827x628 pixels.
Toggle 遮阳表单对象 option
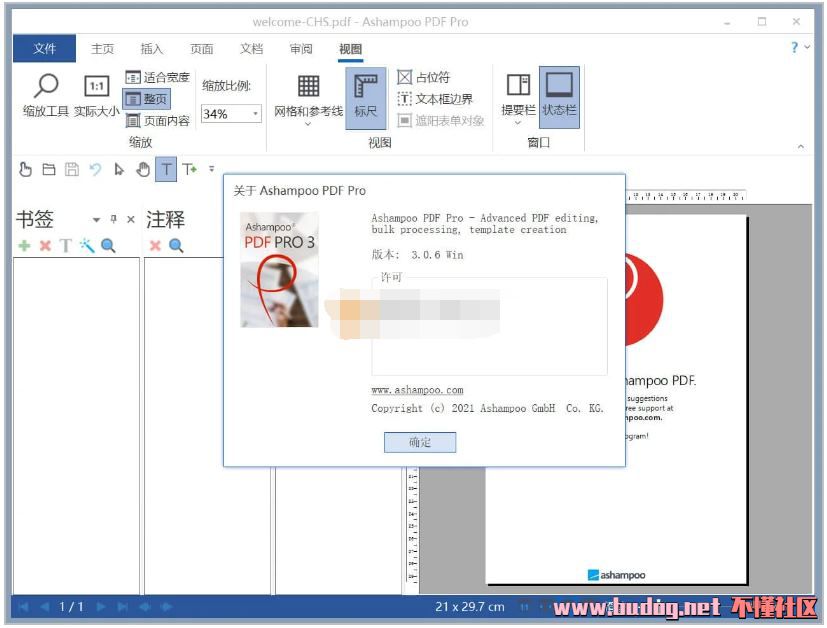(440, 121)
